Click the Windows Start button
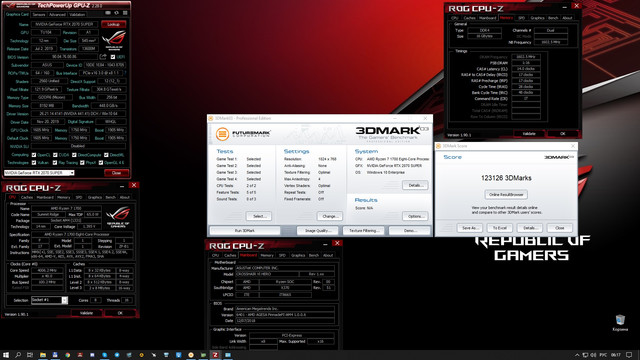Screen dimensions: 640x360 6,355
